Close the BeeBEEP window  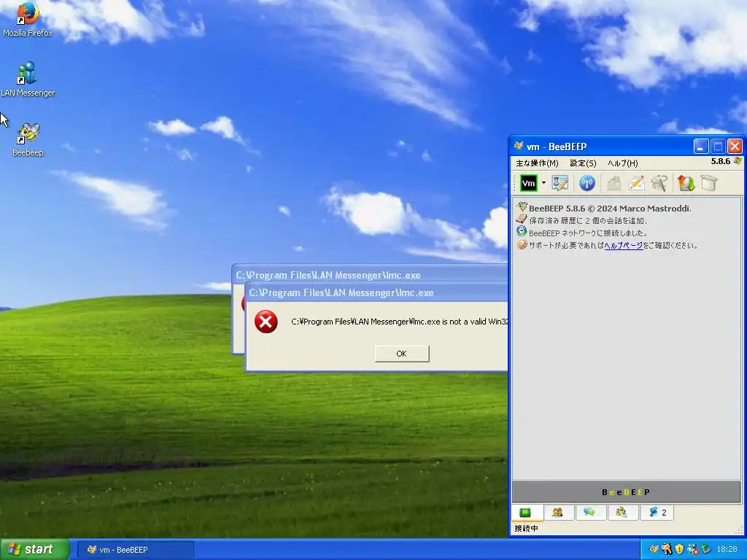(735, 147)
